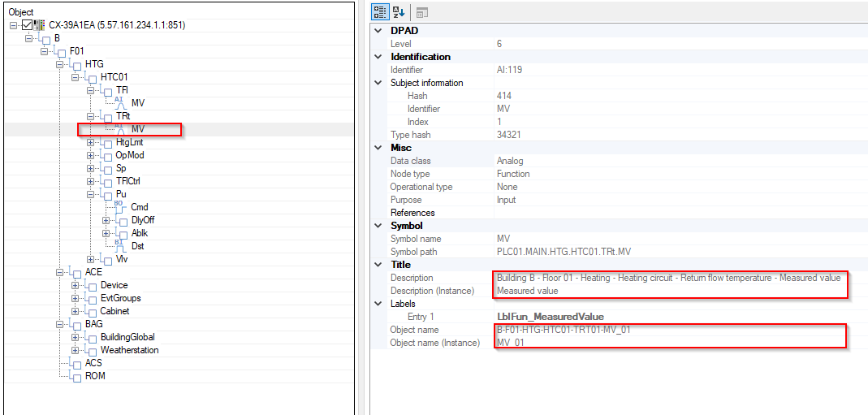
Task: Expand the DlyOff node
Action: (x=106, y=220)
